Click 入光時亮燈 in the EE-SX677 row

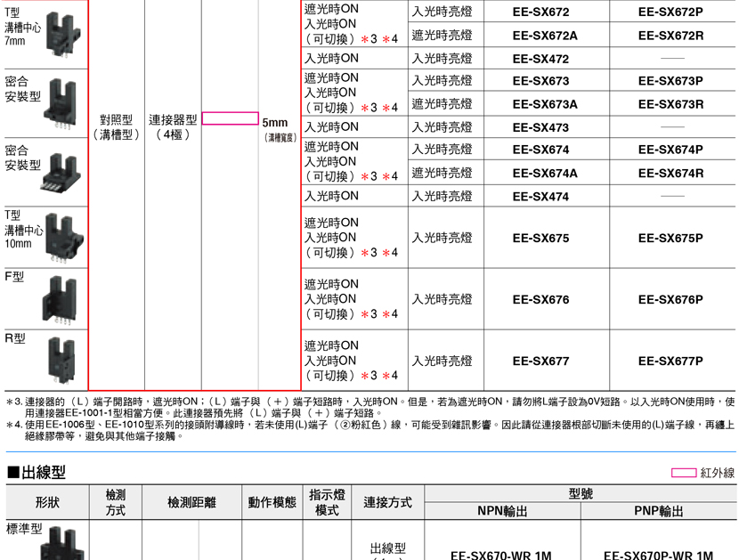click(443, 361)
